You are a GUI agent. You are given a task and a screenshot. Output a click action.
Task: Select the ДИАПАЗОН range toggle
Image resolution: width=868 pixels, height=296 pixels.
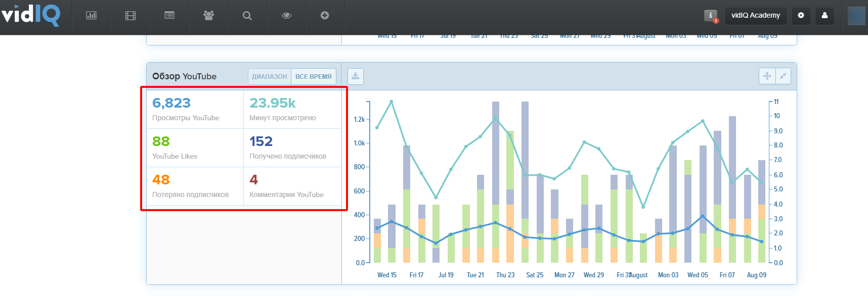pos(270,76)
